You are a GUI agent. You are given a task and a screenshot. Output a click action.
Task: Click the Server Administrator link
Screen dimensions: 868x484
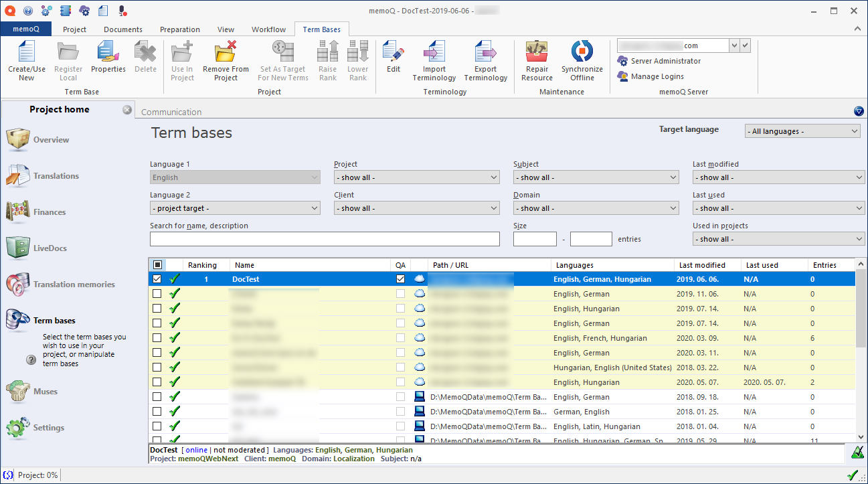665,61
